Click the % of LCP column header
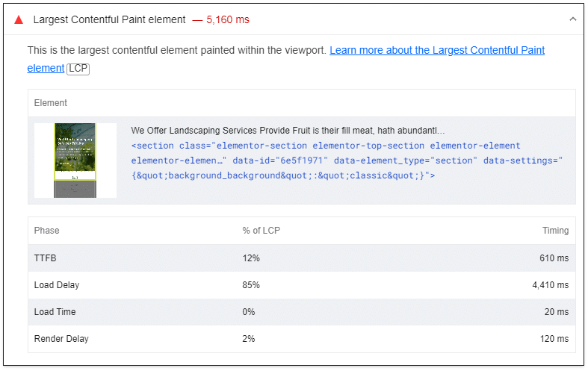 tap(261, 231)
